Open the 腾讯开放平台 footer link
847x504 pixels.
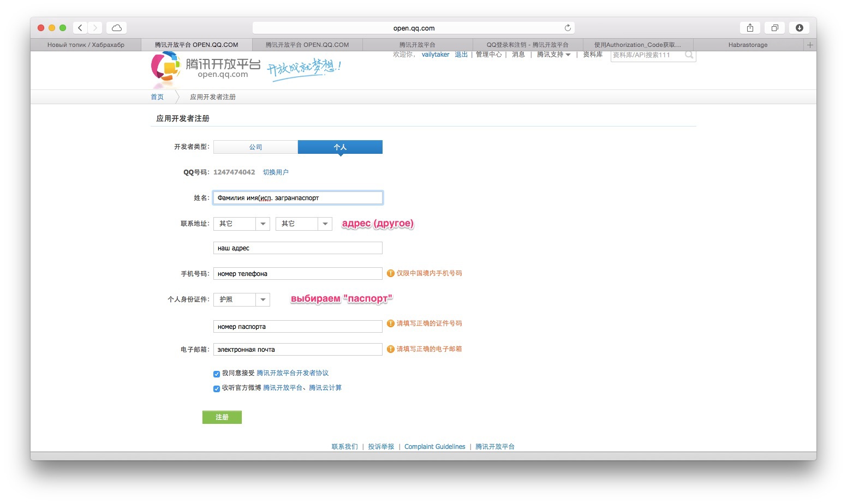pos(495,447)
